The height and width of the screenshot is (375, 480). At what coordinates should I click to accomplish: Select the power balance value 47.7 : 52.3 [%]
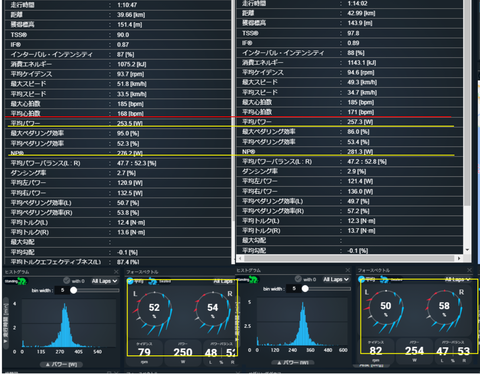tap(136, 163)
